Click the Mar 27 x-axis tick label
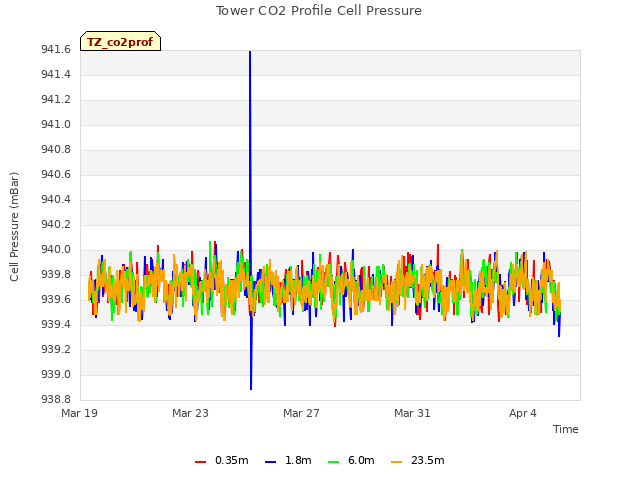The width and height of the screenshot is (640, 480). pyautogui.click(x=301, y=413)
